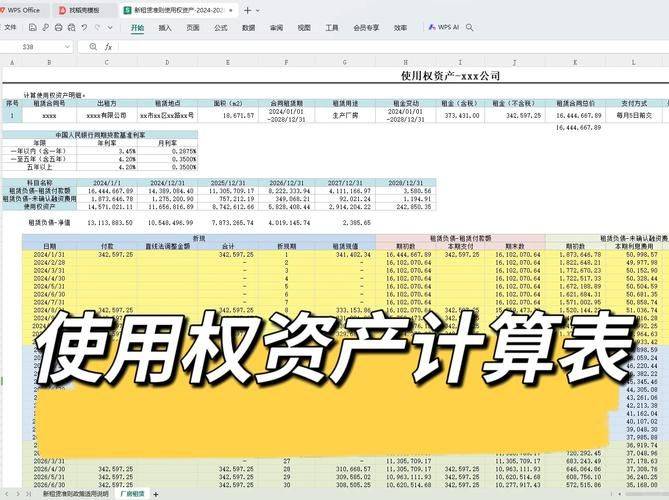Select the 数据 ribbon tab
Viewport: 669px width, 500px height.
248,28
